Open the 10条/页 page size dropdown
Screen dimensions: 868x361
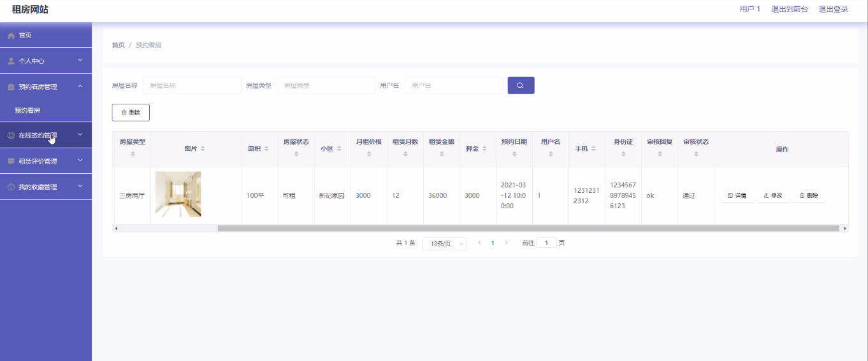[444, 243]
